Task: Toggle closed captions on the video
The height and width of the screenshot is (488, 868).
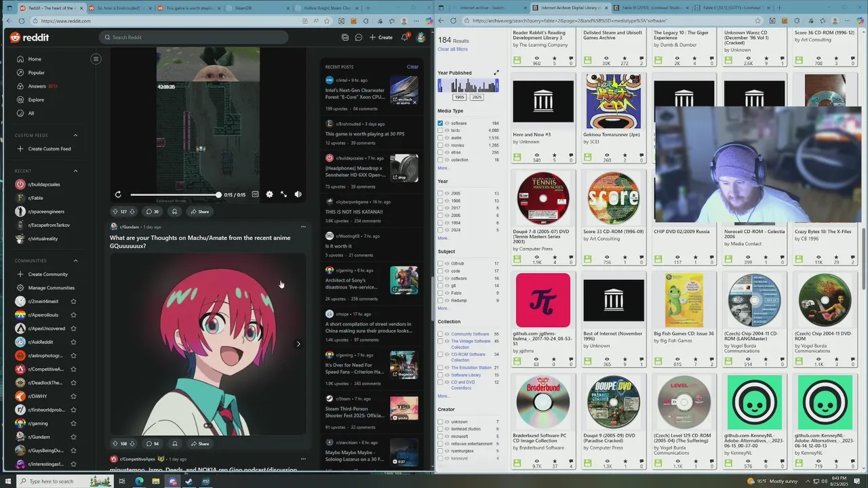Action: pyautogui.click(x=255, y=195)
